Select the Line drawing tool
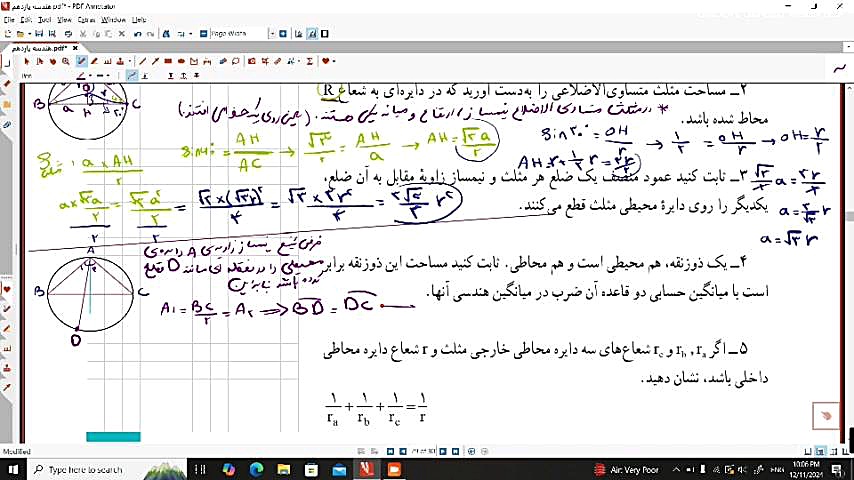 click(x=143, y=61)
